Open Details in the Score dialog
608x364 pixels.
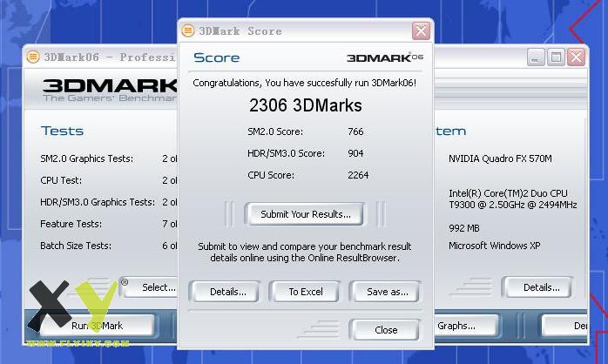(225, 292)
